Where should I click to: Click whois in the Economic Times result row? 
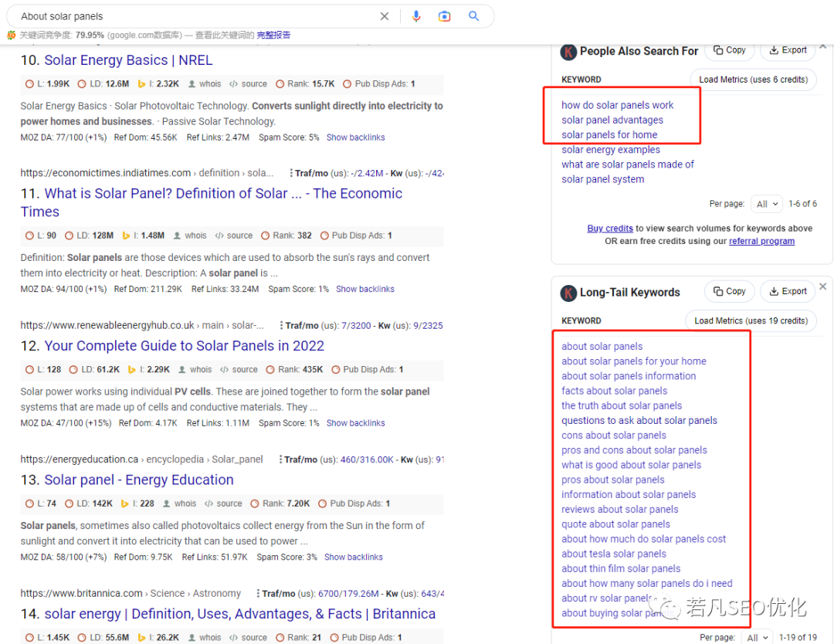pyautogui.click(x=191, y=236)
